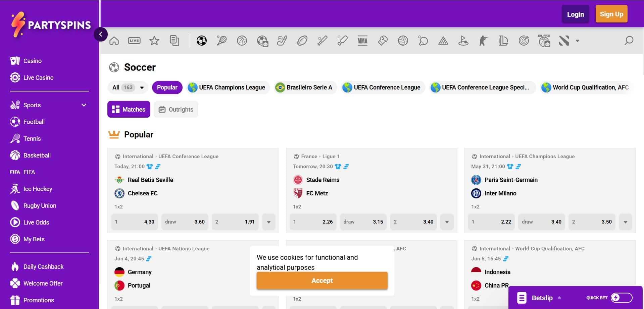Select the MMA sport icon
The image size is (644, 309).
362,41
